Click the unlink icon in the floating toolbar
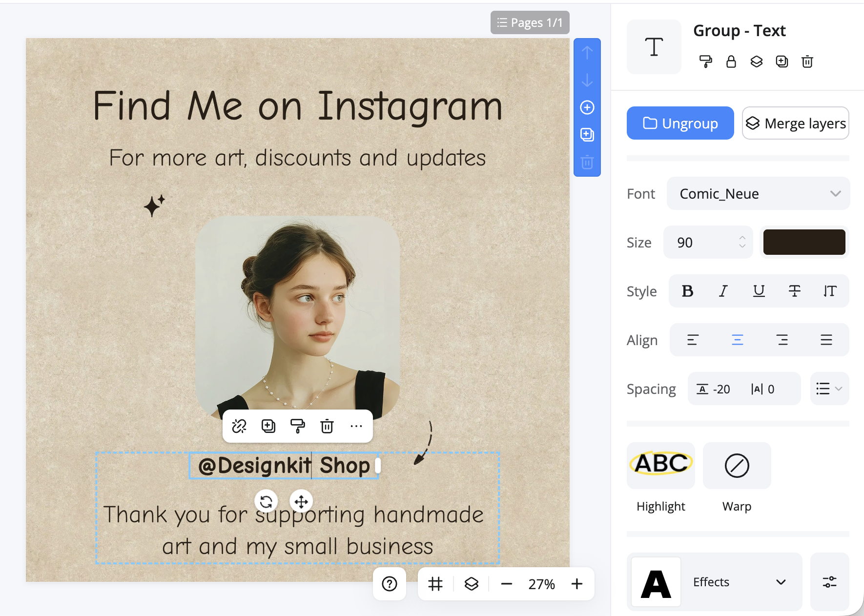Screen dimensions: 864x616 pyautogui.click(x=239, y=426)
